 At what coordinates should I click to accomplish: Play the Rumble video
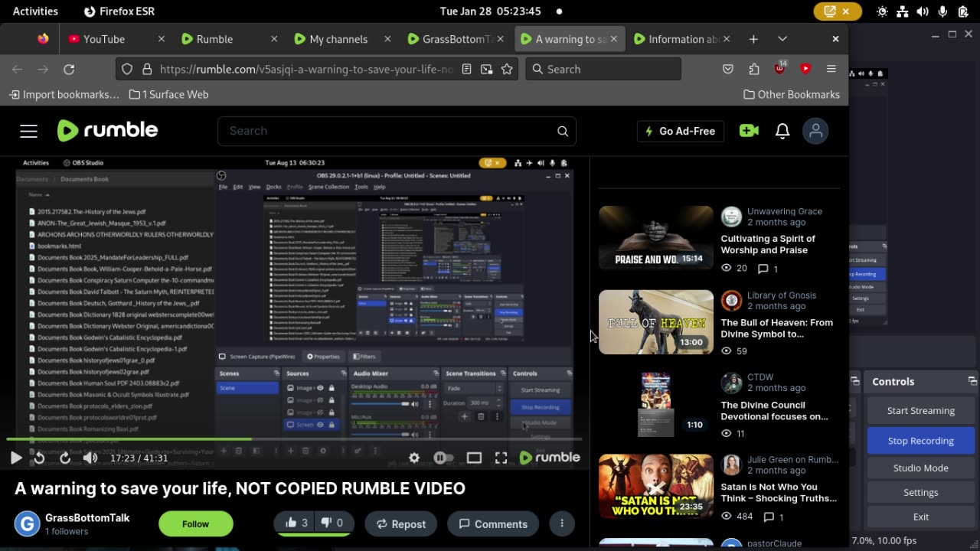click(x=15, y=458)
